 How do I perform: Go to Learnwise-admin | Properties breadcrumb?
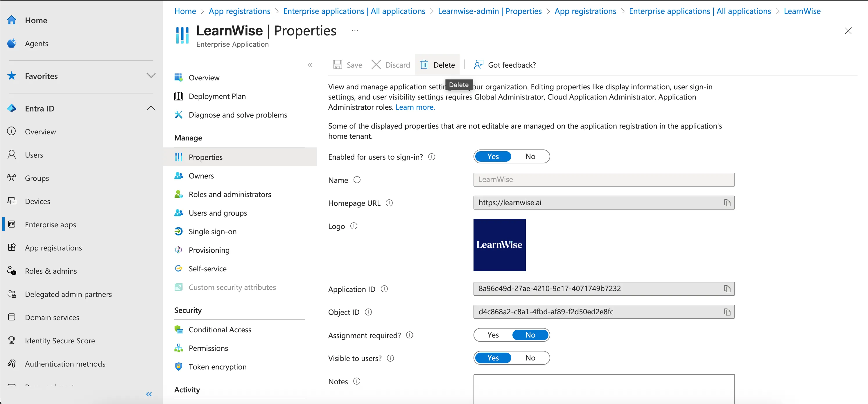pos(489,11)
